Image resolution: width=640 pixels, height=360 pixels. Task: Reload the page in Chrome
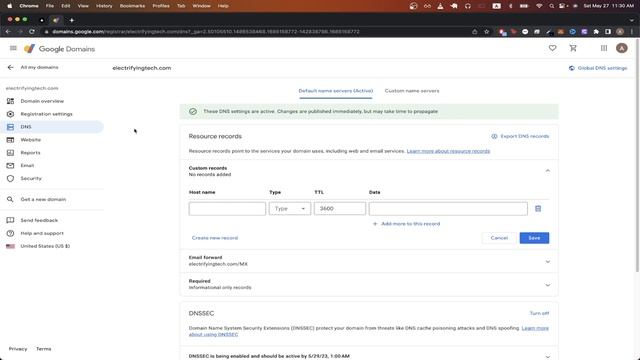32,31
